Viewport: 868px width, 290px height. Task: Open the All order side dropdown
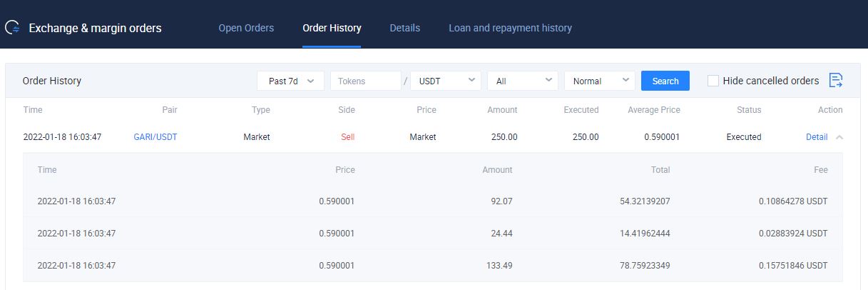(x=522, y=81)
